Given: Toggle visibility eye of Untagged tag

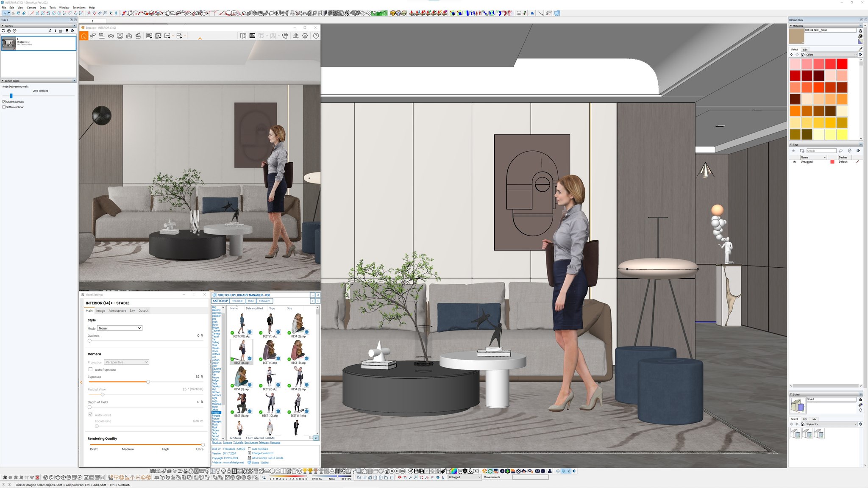Looking at the screenshot, I should tap(794, 162).
